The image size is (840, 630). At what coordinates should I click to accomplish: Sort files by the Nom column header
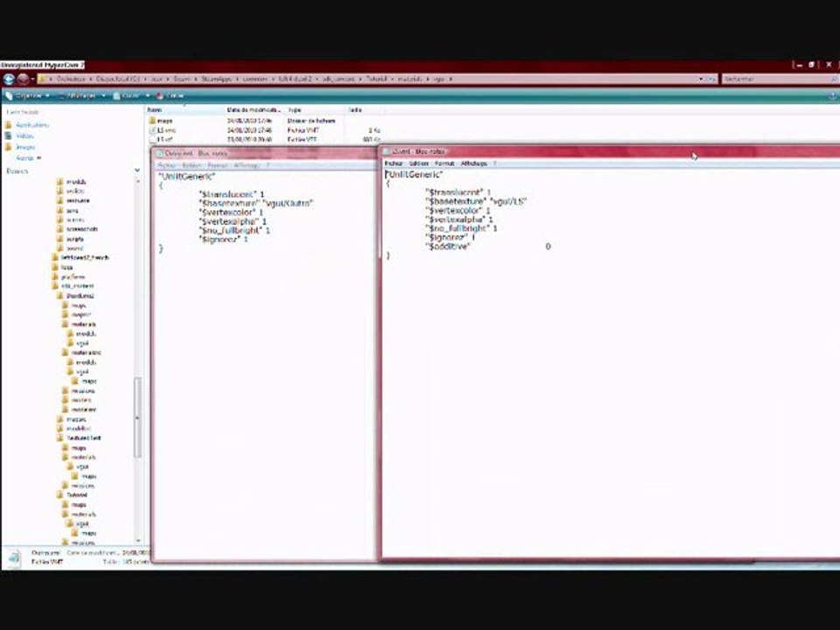[185, 110]
